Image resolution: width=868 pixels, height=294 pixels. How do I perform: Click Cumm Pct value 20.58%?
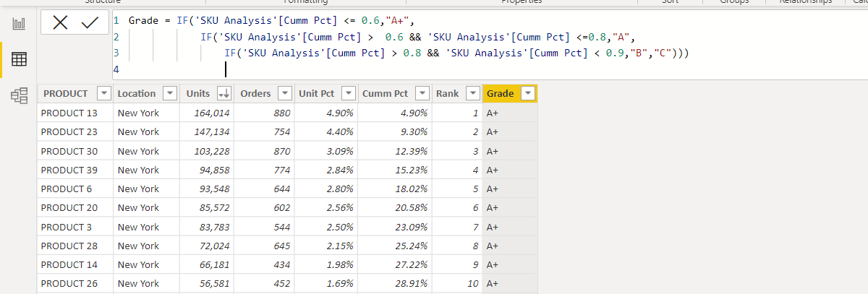pyautogui.click(x=411, y=207)
